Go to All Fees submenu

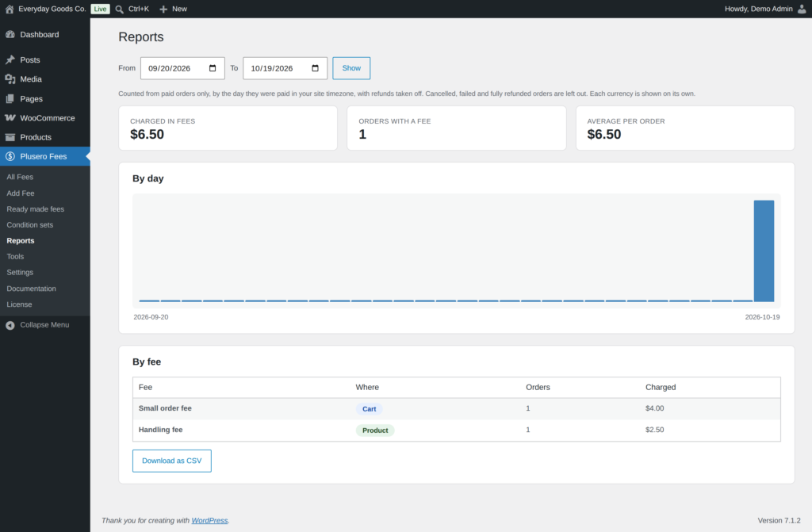click(20, 177)
